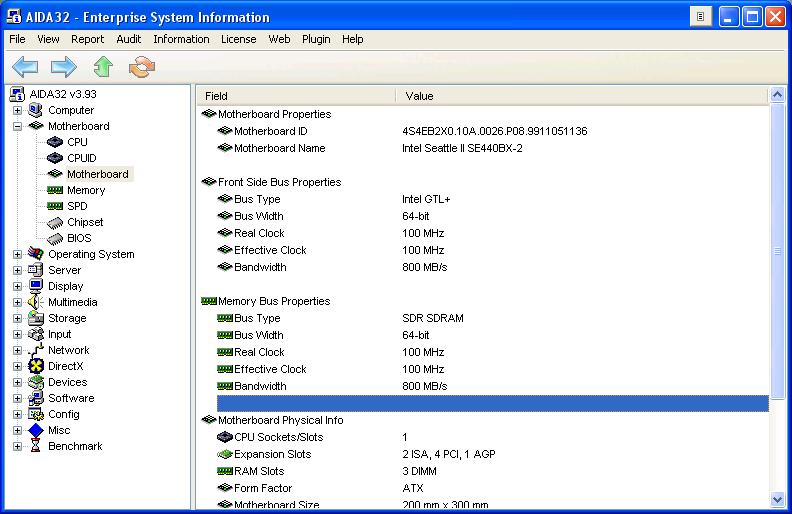Click the vertical scrollbar thumb

pos(777,251)
